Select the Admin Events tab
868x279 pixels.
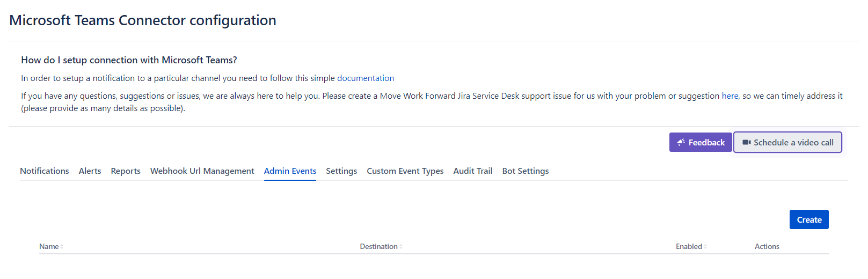(x=290, y=171)
